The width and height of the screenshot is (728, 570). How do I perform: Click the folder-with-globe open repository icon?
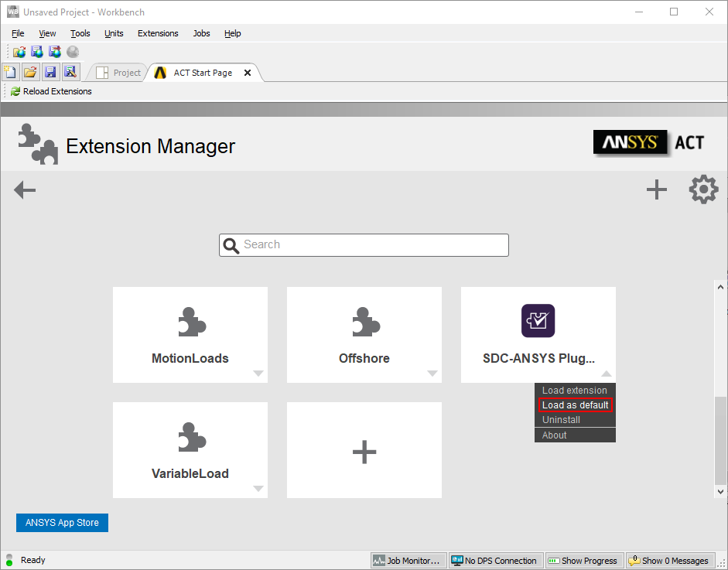(19, 52)
